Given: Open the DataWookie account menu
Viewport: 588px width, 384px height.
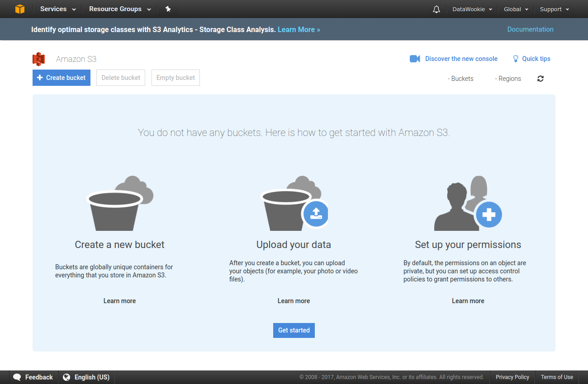Looking at the screenshot, I should pos(472,9).
